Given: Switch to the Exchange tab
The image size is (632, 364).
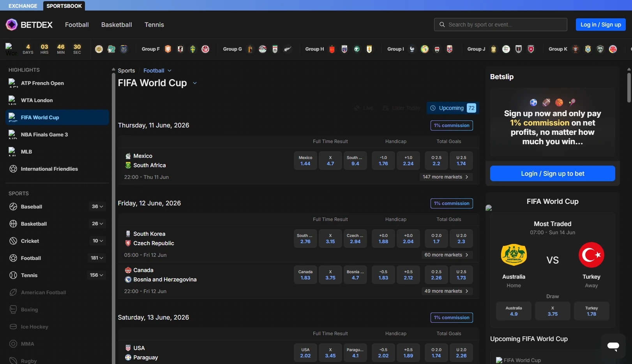Looking at the screenshot, I should tap(23, 6).
